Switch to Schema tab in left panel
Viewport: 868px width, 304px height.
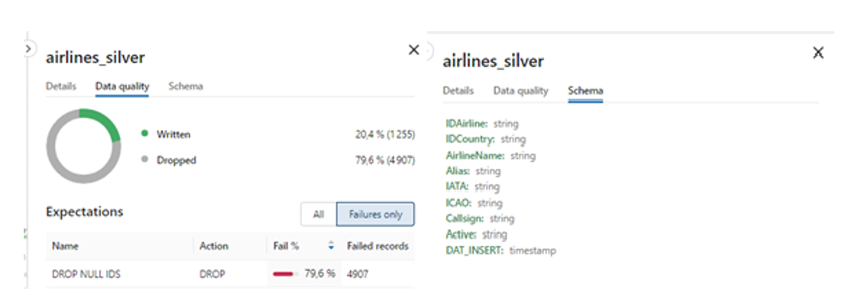[186, 86]
